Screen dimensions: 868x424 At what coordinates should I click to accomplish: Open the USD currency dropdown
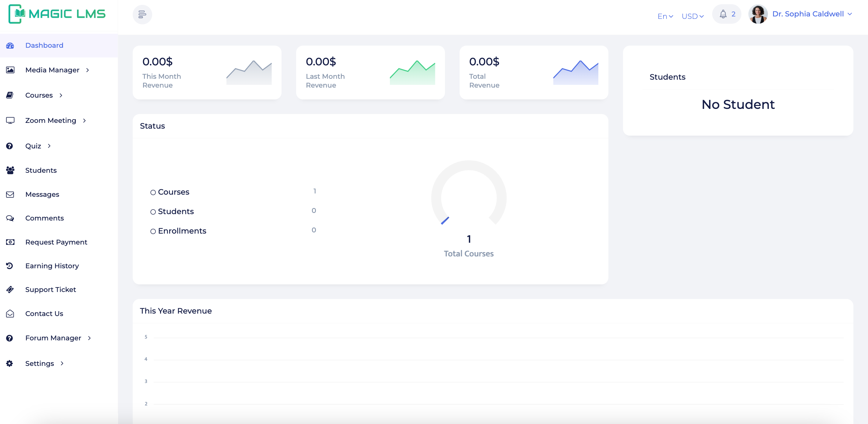tap(692, 16)
